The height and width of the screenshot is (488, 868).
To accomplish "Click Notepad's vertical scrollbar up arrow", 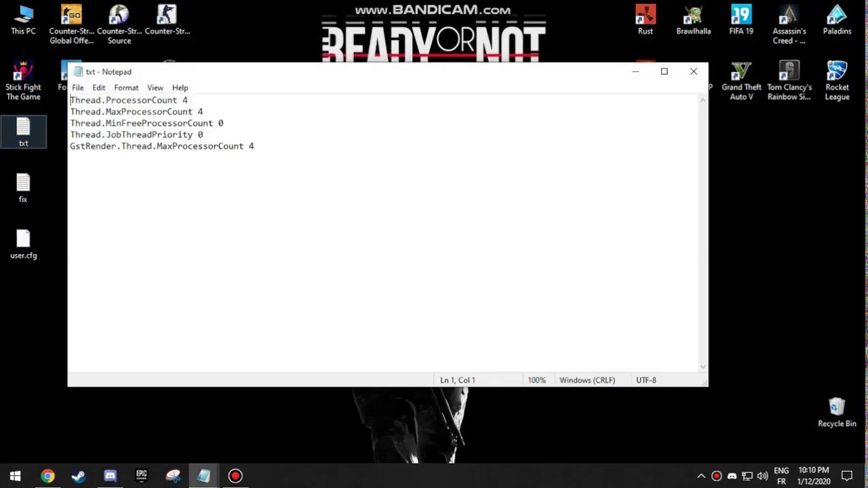I will (x=703, y=100).
